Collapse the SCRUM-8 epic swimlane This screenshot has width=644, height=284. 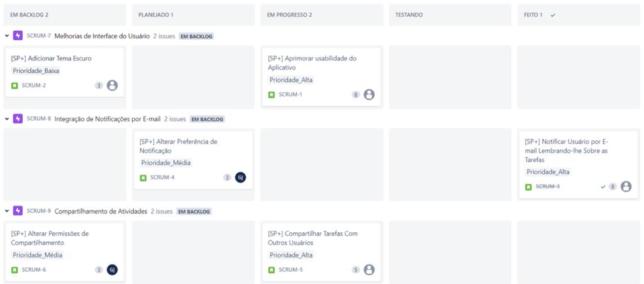(7, 118)
